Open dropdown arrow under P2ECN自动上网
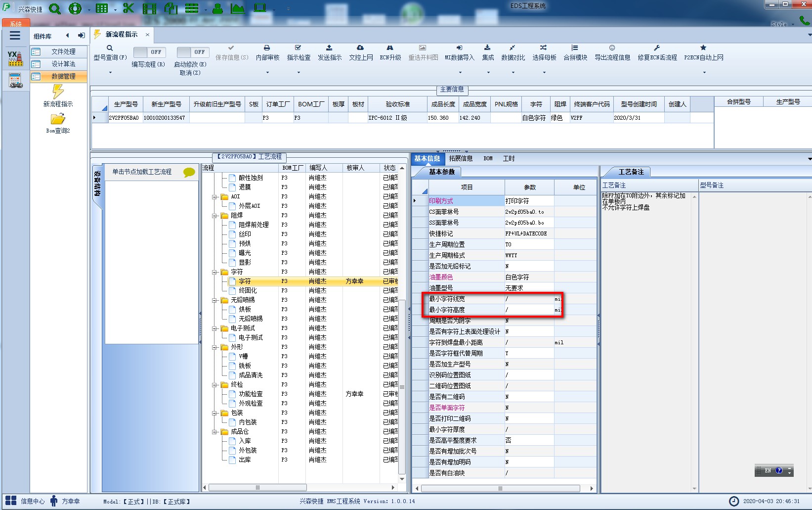Viewport: 812px width, 510px height. (x=704, y=73)
